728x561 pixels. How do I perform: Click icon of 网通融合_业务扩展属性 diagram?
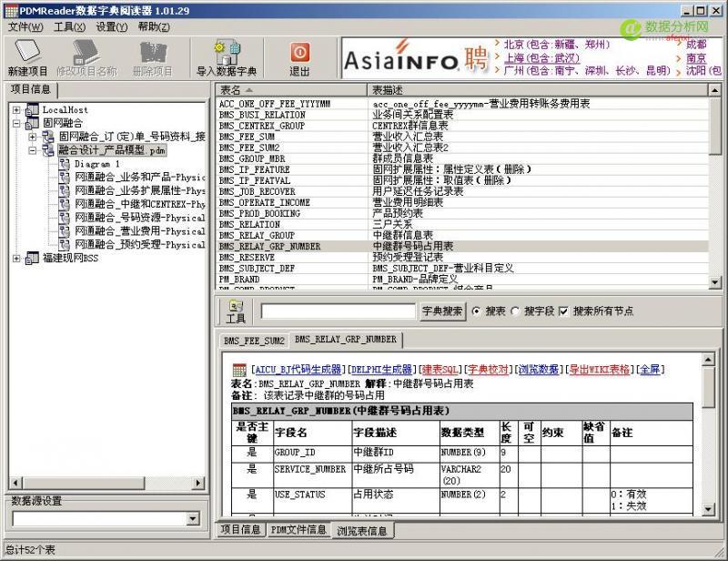pos(65,190)
